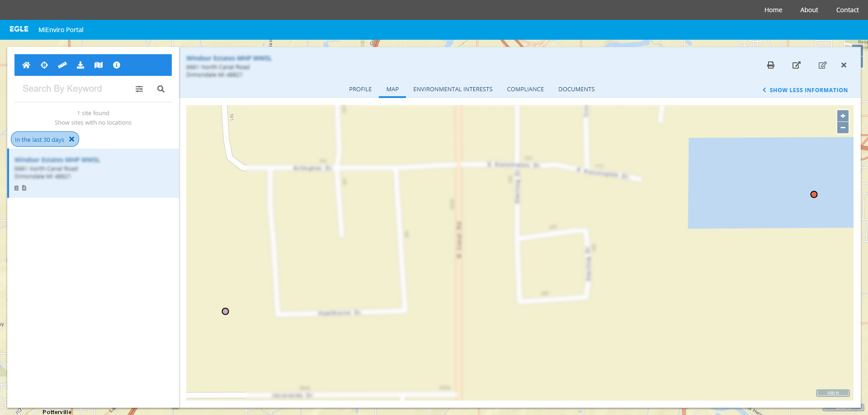Click the home icon in the blue toolbar
The width and height of the screenshot is (868, 415).
26,65
